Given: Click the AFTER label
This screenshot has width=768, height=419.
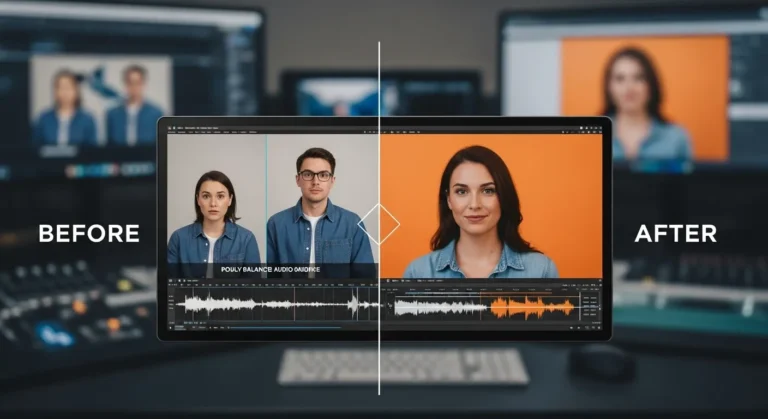Looking at the screenshot, I should (x=675, y=234).
